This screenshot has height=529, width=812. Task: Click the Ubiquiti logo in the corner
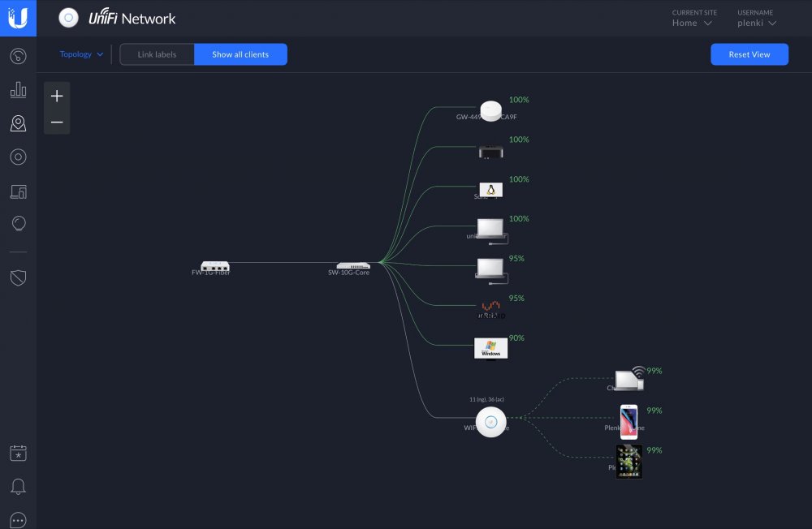pos(18,18)
